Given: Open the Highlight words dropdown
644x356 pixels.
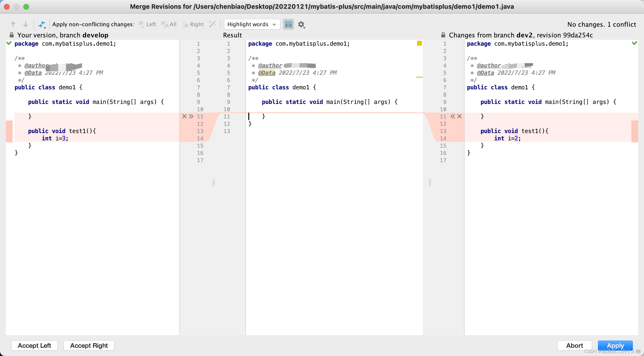Looking at the screenshot, I should pyautogui.click(x=251, y=24).
